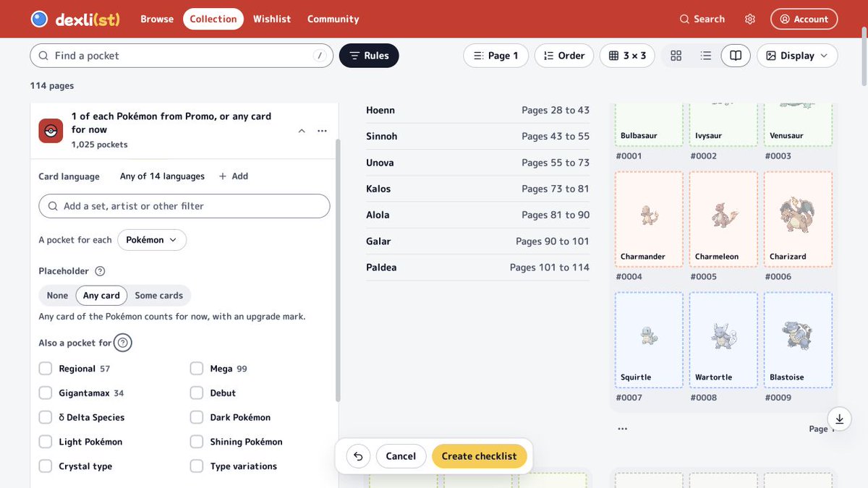Jump to Paldea region row
868x488 pixels.
tap(477, 267)
